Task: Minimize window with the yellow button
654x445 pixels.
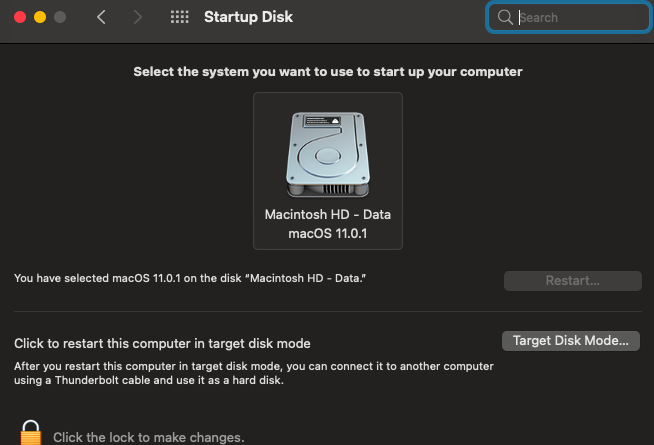Action: tap(40, 17)
